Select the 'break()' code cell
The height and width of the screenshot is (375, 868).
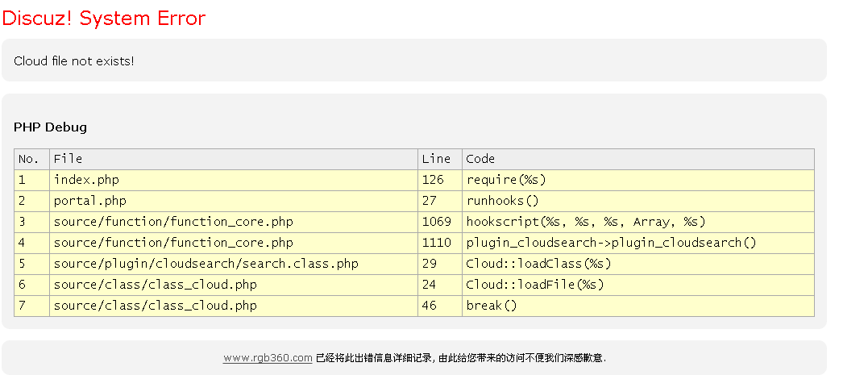[638, 306]
